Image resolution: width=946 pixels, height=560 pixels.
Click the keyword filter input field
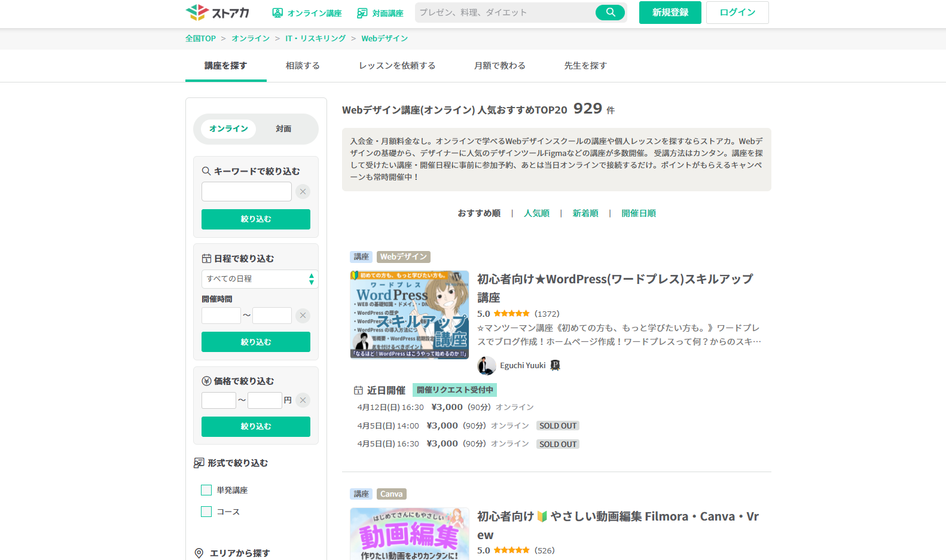(x=246, y=192)
